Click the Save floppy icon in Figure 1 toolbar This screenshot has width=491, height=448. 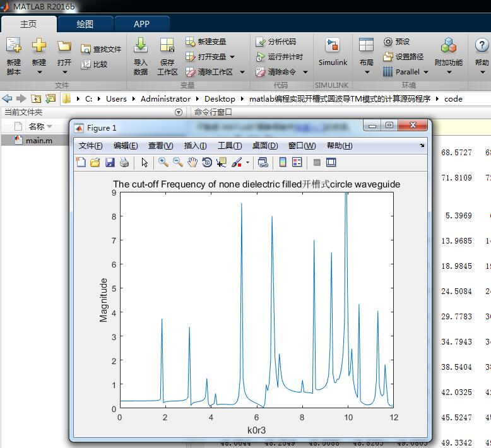pos(110,162)
